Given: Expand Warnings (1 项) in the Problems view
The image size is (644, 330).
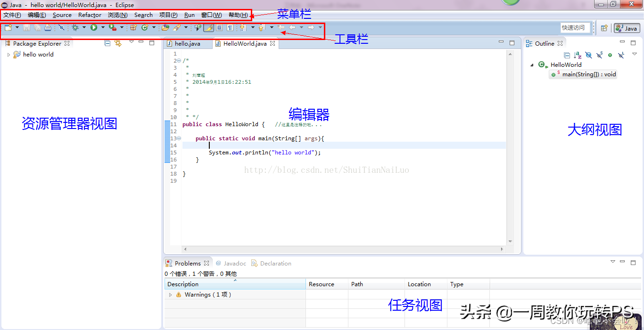Looking at the screenshot, I should [171, 294].
